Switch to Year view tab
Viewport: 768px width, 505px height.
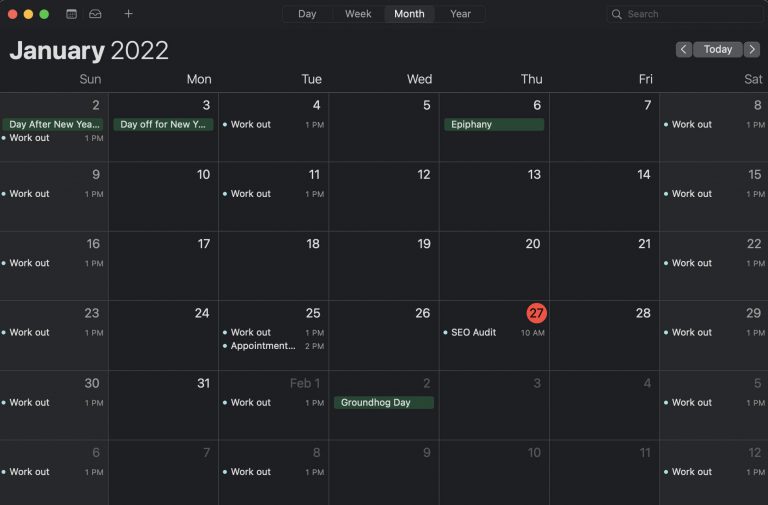(x=460, y=14)
